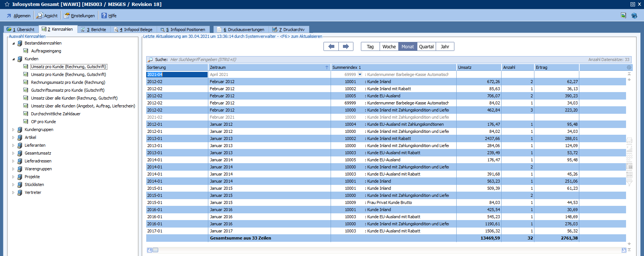Click the print icon beside the table
The height and width of the screenshot is (256, 644).
click(629, 141)
